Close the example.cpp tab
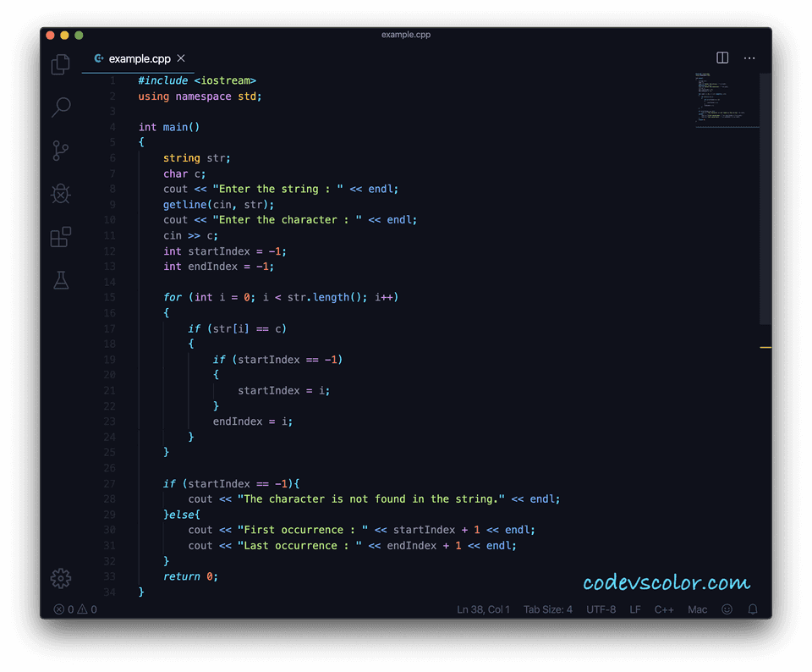812x672 pixels. click(x=180, y=58)
